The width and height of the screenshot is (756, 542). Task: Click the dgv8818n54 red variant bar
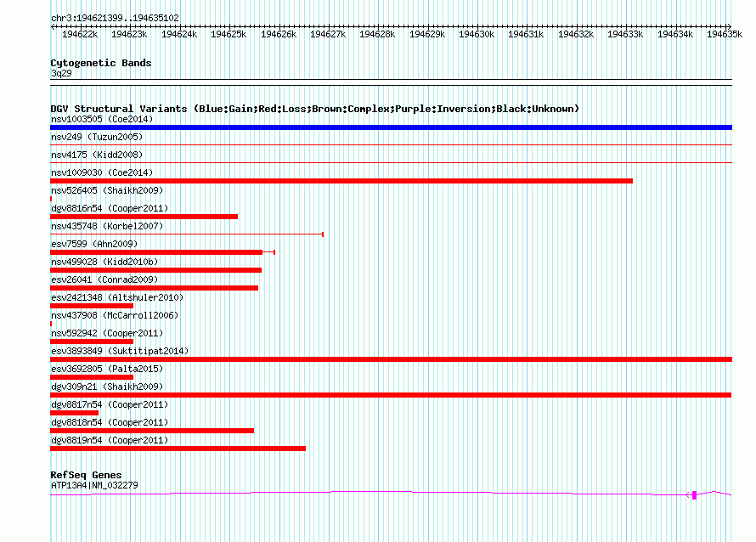coord(152,431)
